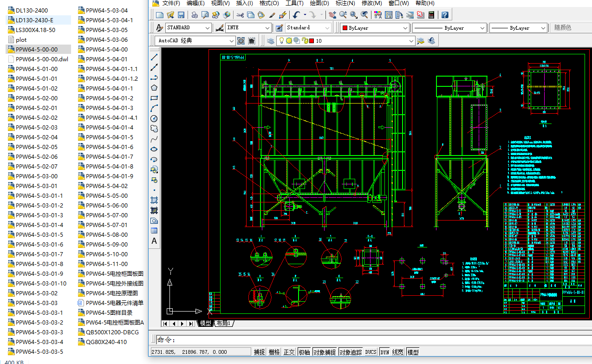This screenshot has width=592, height=364.
Task: Open the ByLayer color dropdown
Action: [405, 27]
